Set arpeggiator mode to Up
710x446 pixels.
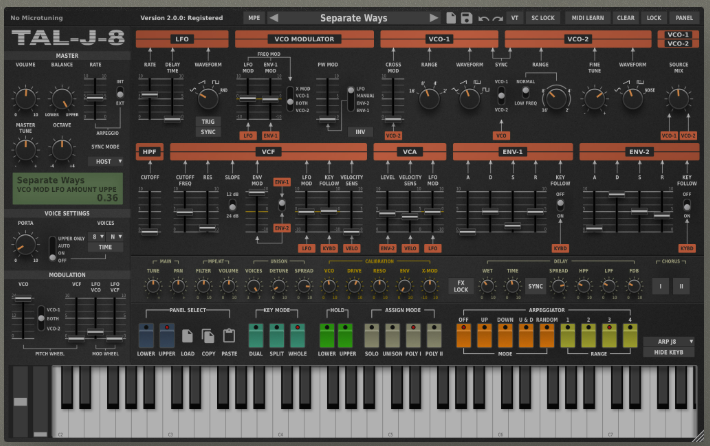484,336
